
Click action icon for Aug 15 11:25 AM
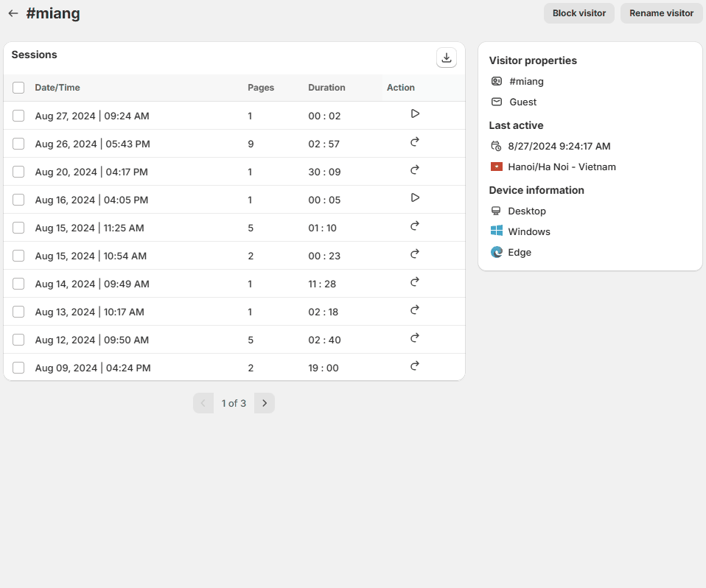click(x=415, y=225)
